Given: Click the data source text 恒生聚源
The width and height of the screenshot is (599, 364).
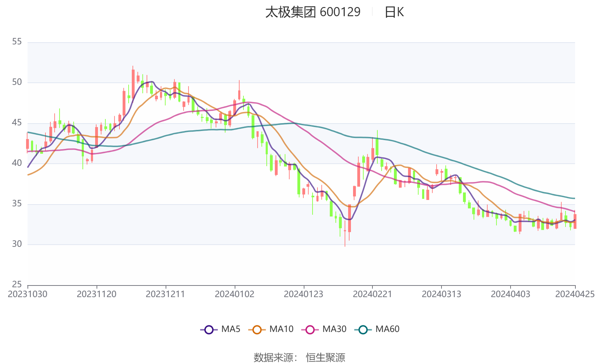Looking at the screenshot, I should coord(326,358).
